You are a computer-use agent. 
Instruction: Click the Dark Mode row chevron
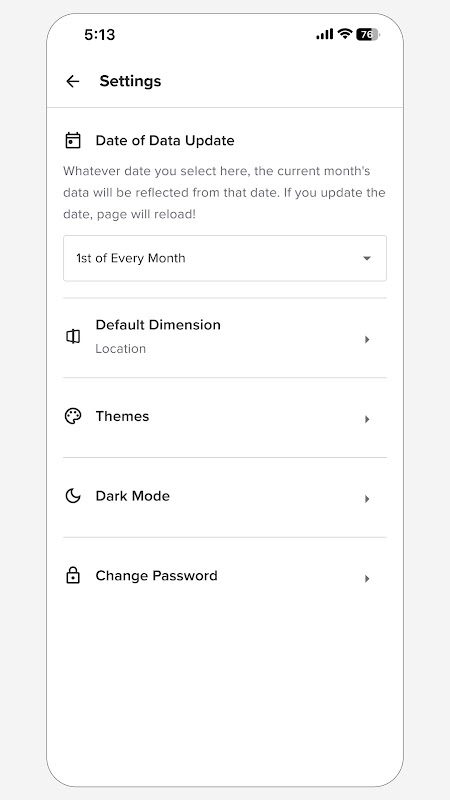pyautogui.click(x=367, y=499)
